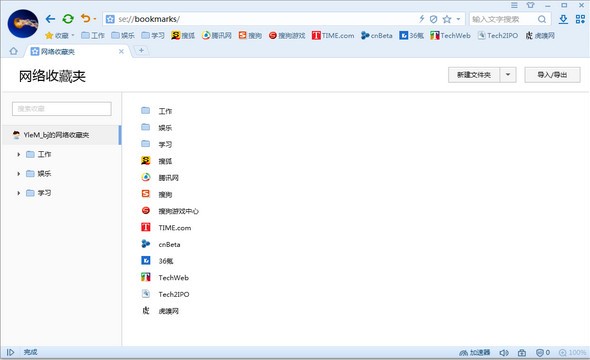Toggle the 加速器 accelerator in status bar

(475, 352)
